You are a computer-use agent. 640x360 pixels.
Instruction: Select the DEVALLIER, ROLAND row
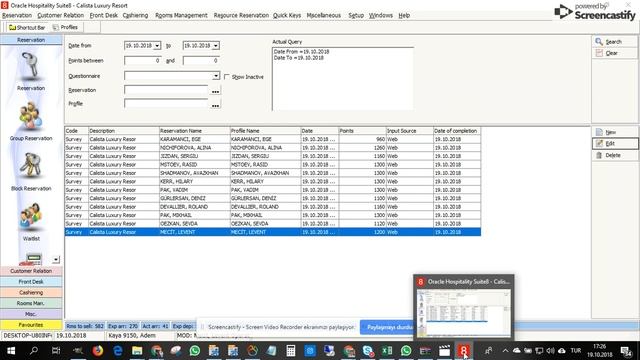[273, 207]
